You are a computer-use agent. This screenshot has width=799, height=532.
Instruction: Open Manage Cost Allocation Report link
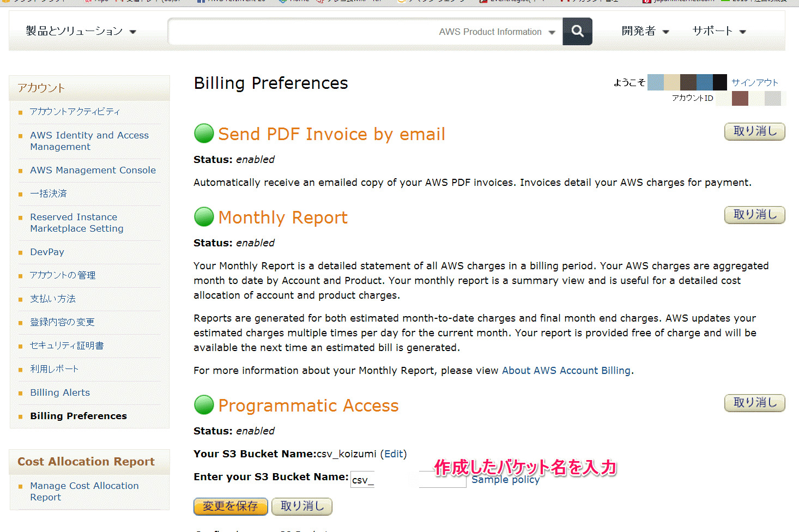84,491
